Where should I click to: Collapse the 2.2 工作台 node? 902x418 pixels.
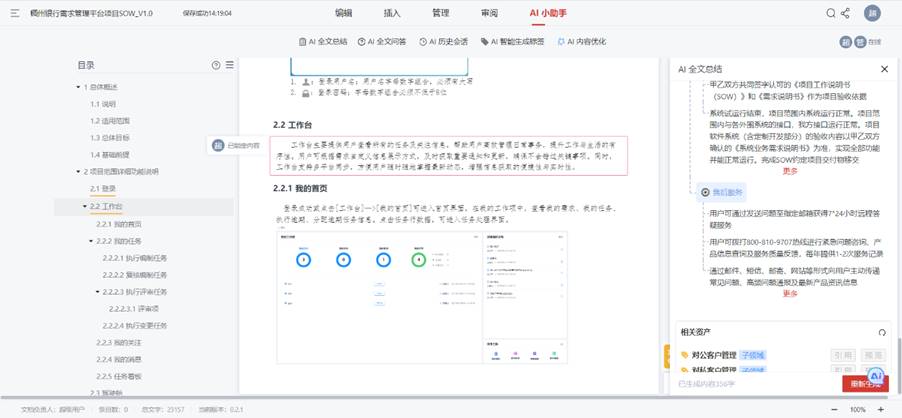pos(85,206)
